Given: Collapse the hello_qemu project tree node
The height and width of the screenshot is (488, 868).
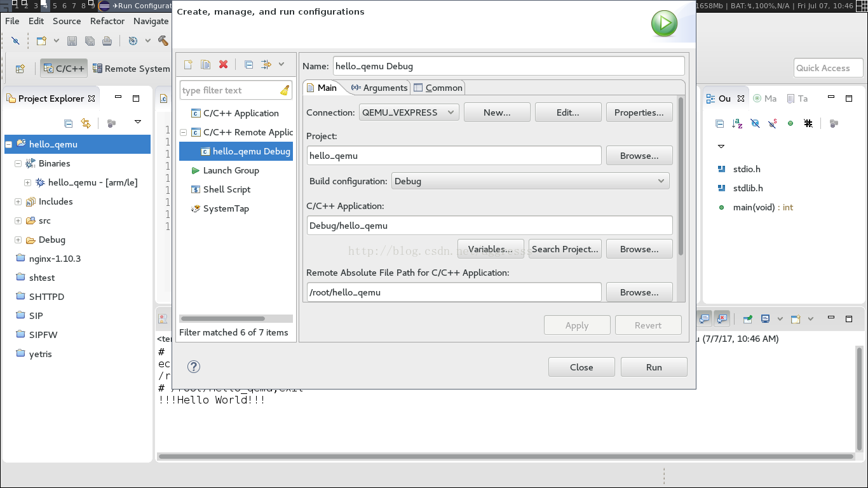Looking at the screenshot, I should (x=9, y=144).
